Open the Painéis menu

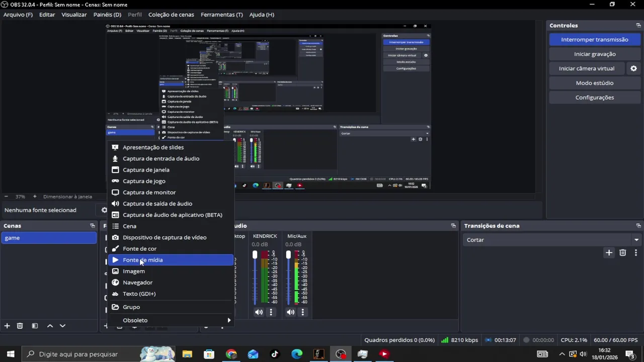[x=107, y=15]
